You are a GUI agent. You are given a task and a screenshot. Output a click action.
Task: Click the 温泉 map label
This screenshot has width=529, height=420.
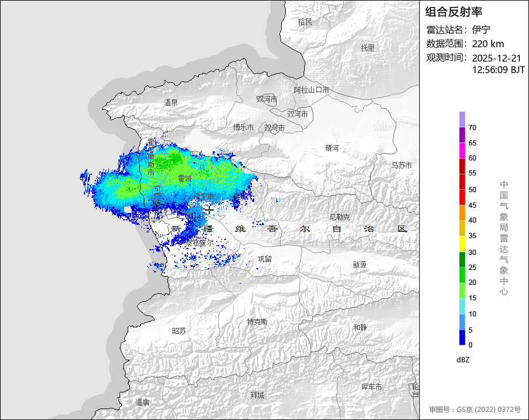[x=171, y=102]
